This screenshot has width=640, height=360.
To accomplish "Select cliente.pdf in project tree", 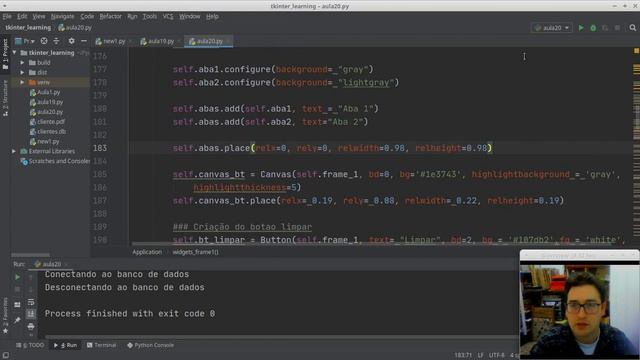I will click(x=51, y=122).
